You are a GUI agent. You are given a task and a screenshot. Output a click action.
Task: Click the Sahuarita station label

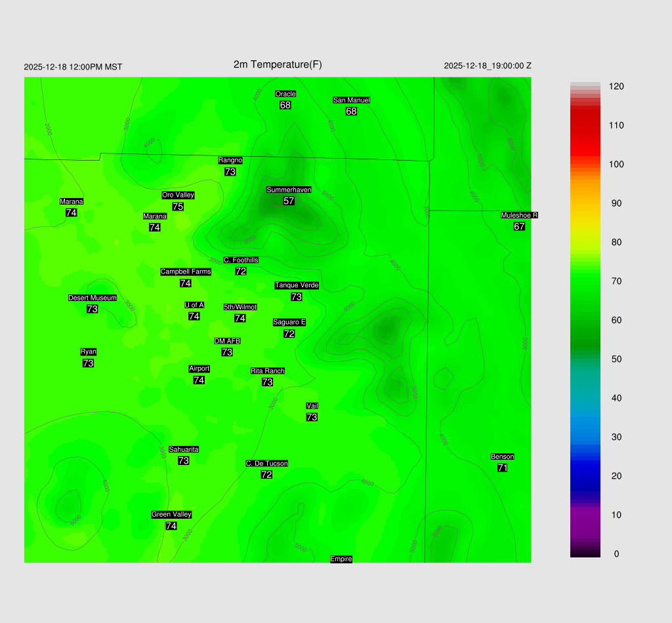point(184,449)
